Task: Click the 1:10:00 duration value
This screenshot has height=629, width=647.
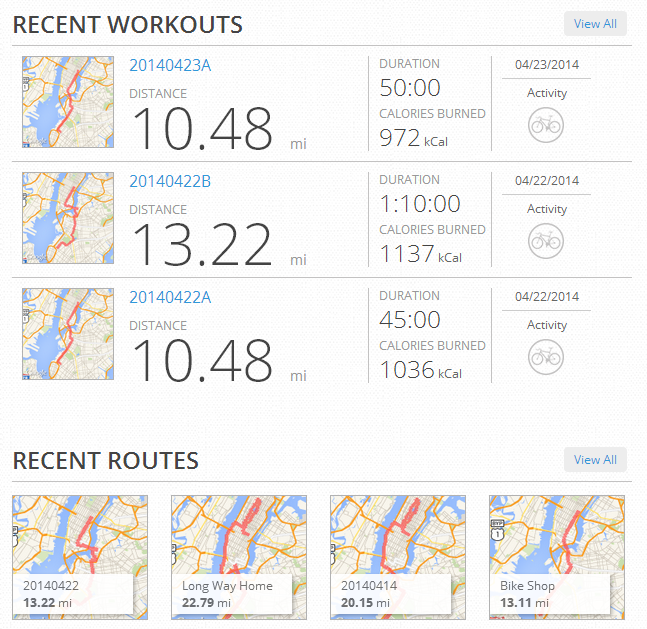Action: tap(420, 204)
